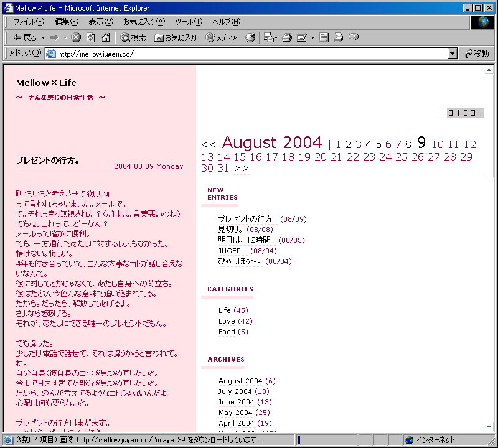
Task: Click the プレゼントの行方。 post heading
Action: click(48, 161)
